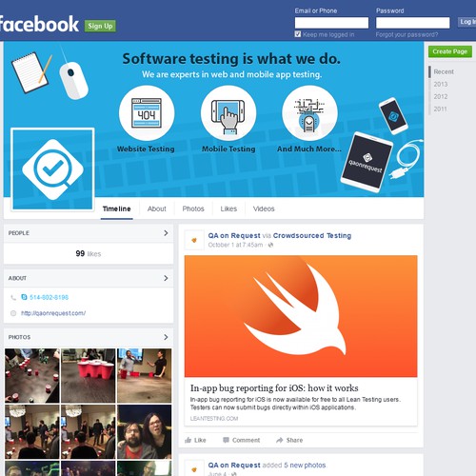Open Crowdsourced Testing page link

(312, 235)
